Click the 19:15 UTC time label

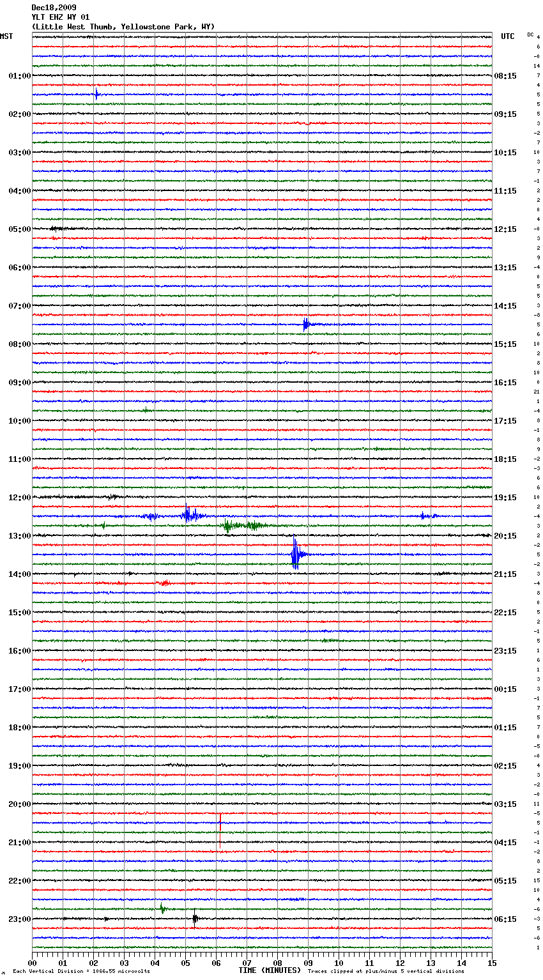505,498
